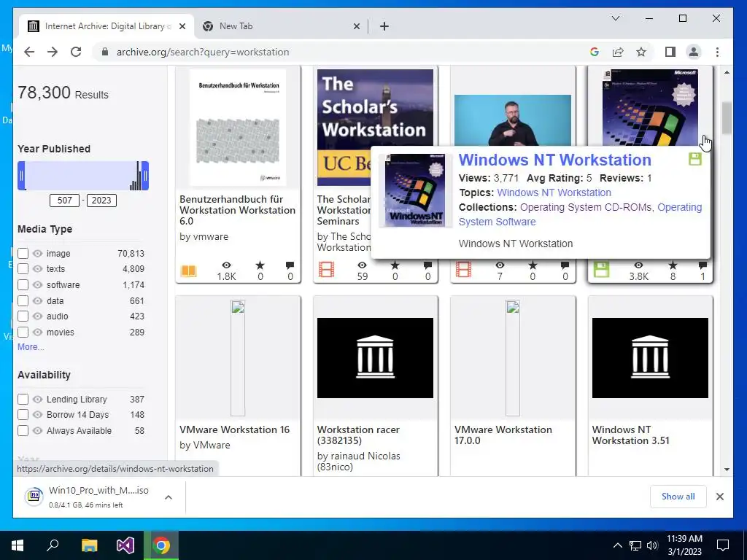Open Windows NT Workstation topic link
The image size is (747, 560).
click(554, 192)
